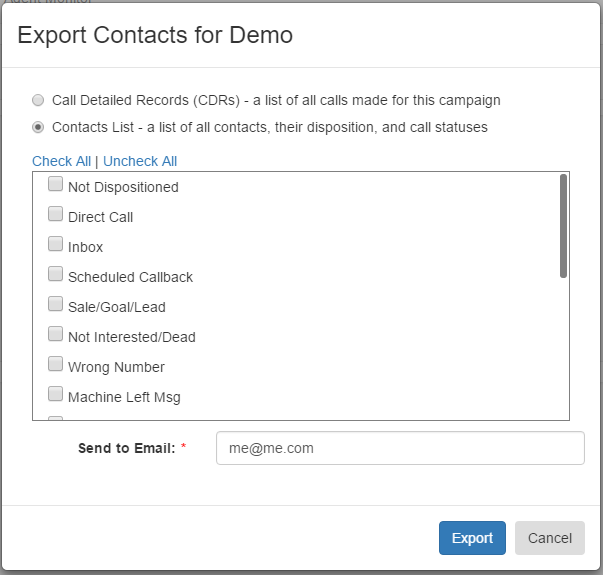Select the Call Detailed Records (CDRs) radio option
603x575 pixels.
38,100
